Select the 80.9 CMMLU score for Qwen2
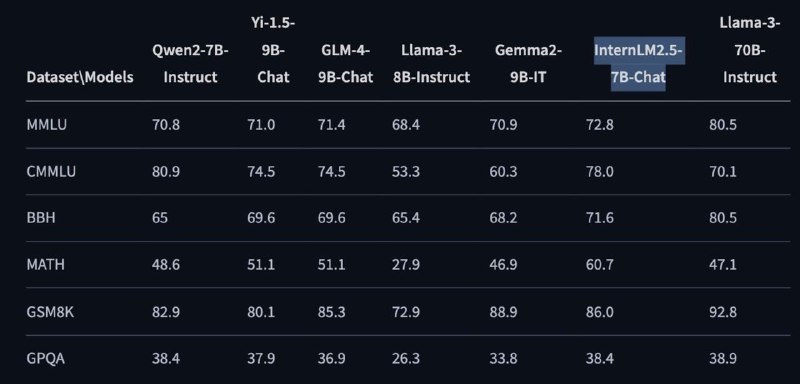 click(166, 171)
